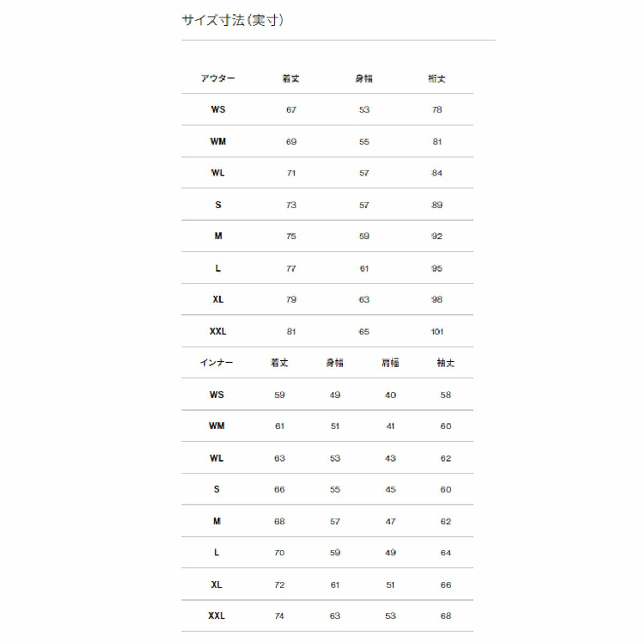This screenshot has height=644, width=644.
Task: Select the XXL row label under インナー
Action: coord(217,616)
